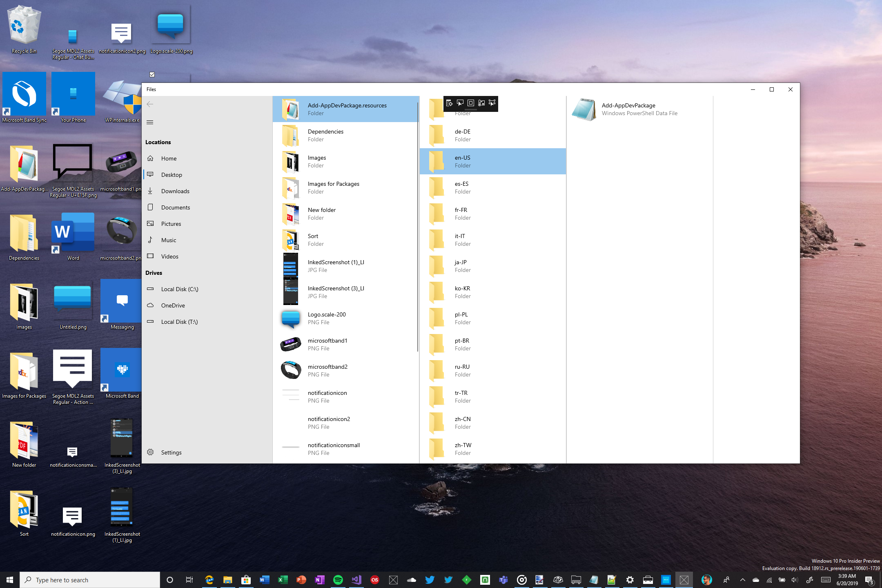Open the Music location
Viewport: 882px width, 588px height.
pyautogui.click(x=207, y=240)
